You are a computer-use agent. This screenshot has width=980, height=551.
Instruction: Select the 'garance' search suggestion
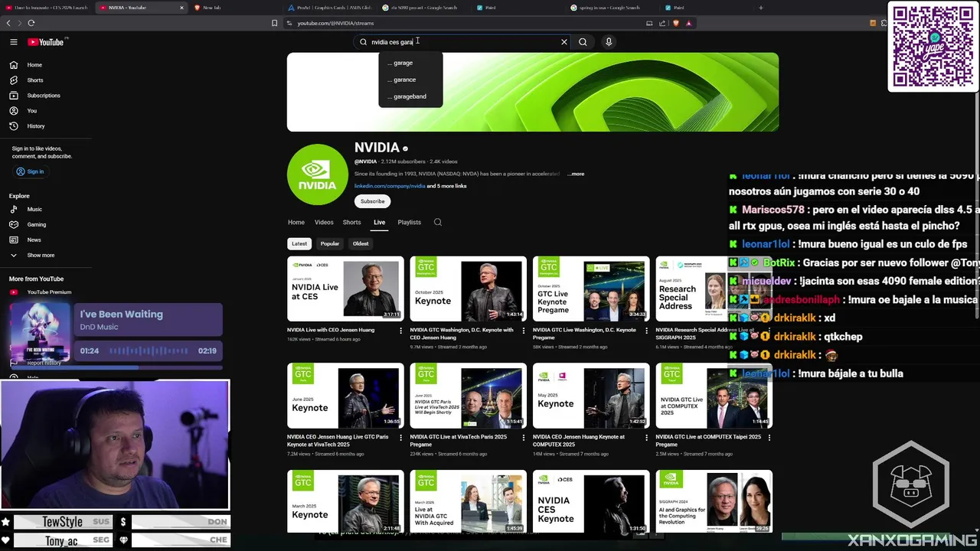click(410, 80)
